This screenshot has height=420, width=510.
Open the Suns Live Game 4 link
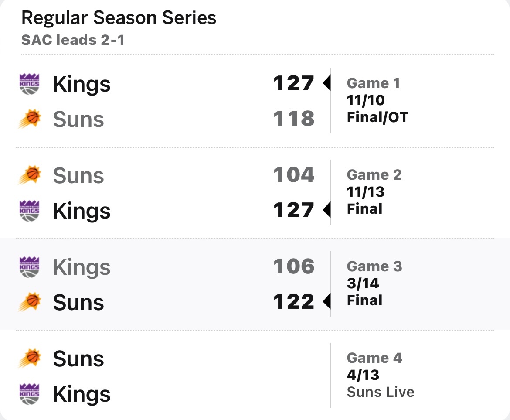[x=381, y=392]
